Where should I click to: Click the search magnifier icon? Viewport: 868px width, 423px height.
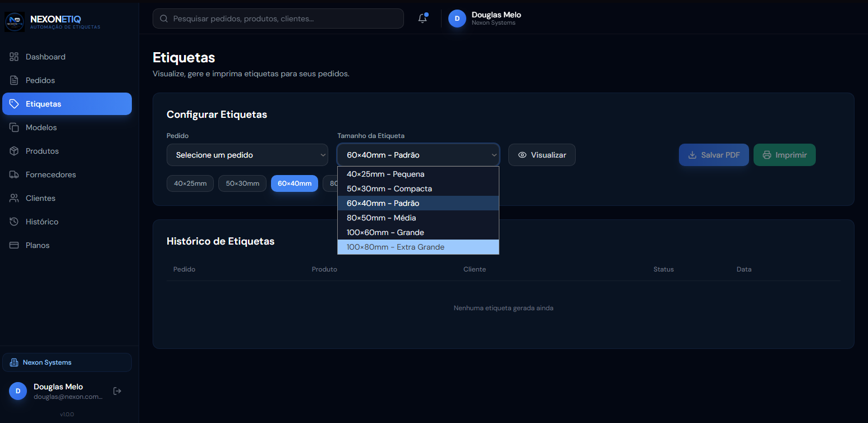[x=164, y=19]
